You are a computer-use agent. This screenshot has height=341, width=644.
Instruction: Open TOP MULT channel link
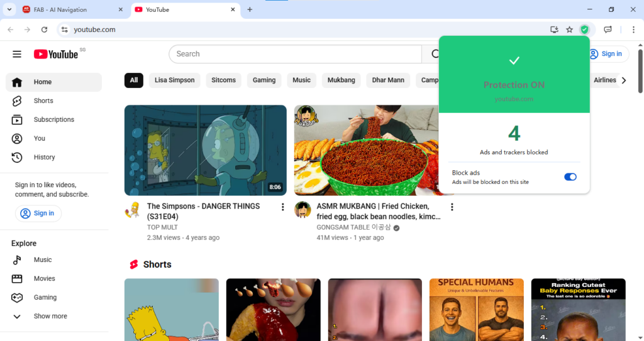click(x=162, y=227)
